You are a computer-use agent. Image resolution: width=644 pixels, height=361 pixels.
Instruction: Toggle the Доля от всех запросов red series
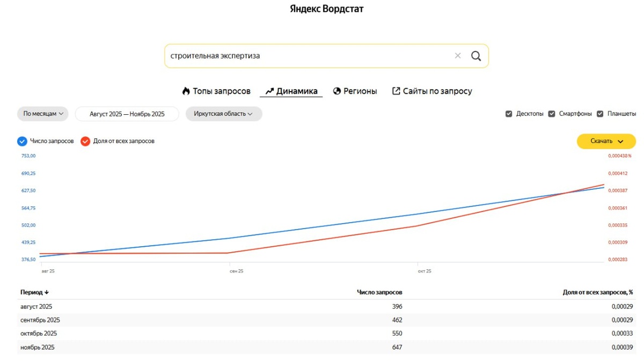click(x=85, y=141)
